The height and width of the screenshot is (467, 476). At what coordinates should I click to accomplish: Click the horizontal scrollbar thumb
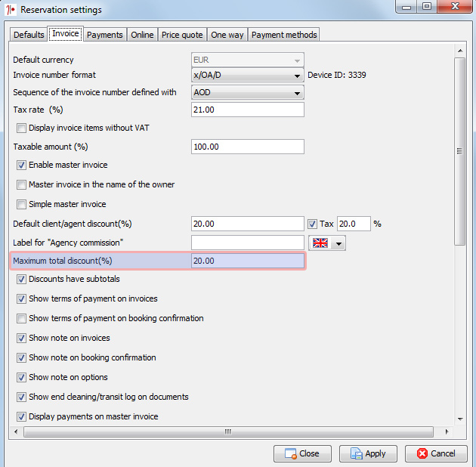click(228, 431)
